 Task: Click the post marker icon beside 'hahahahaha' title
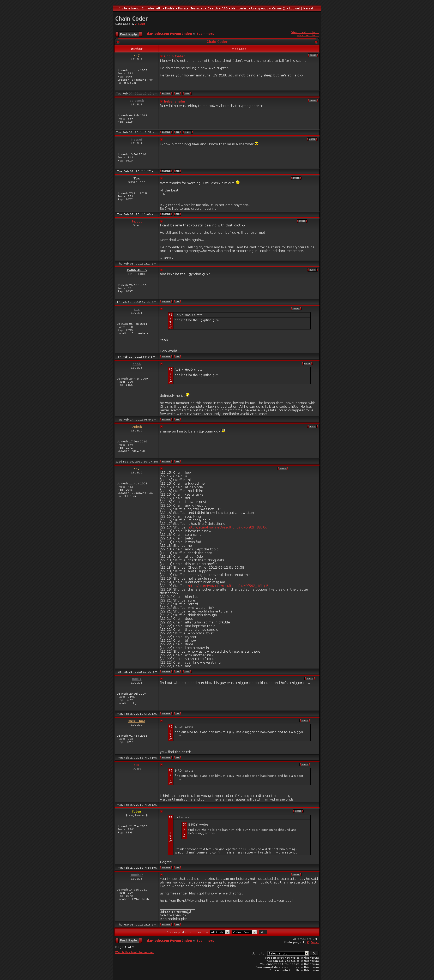tap(161, 101)
